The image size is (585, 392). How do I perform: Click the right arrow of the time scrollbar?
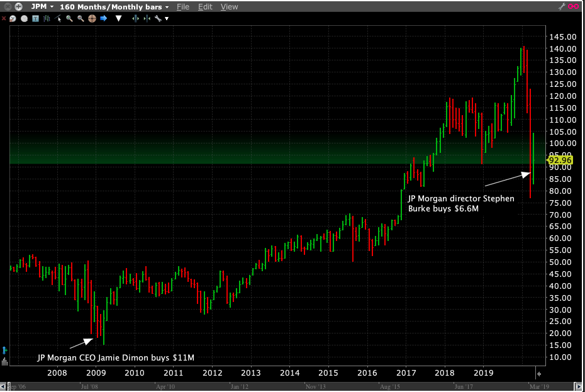[x=578, y=386]
